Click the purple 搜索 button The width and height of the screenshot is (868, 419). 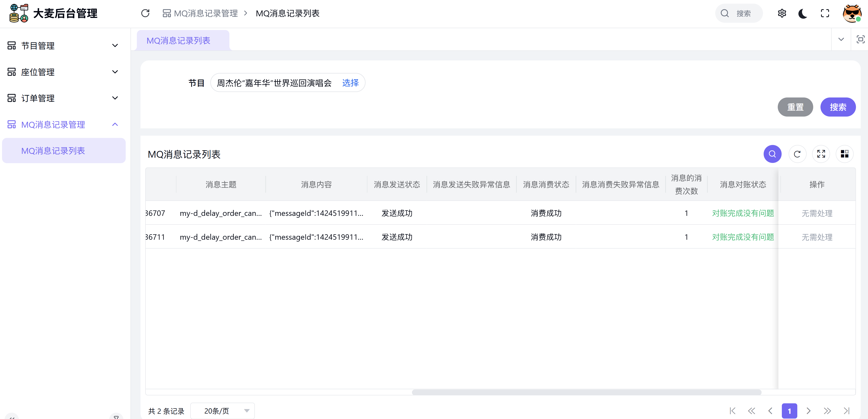pyautogui.click(x=838, y=107)
